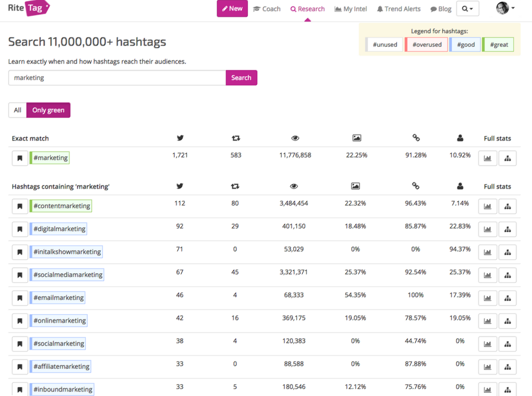Expand the search dropdown in navbar

(x=467, y=9)
